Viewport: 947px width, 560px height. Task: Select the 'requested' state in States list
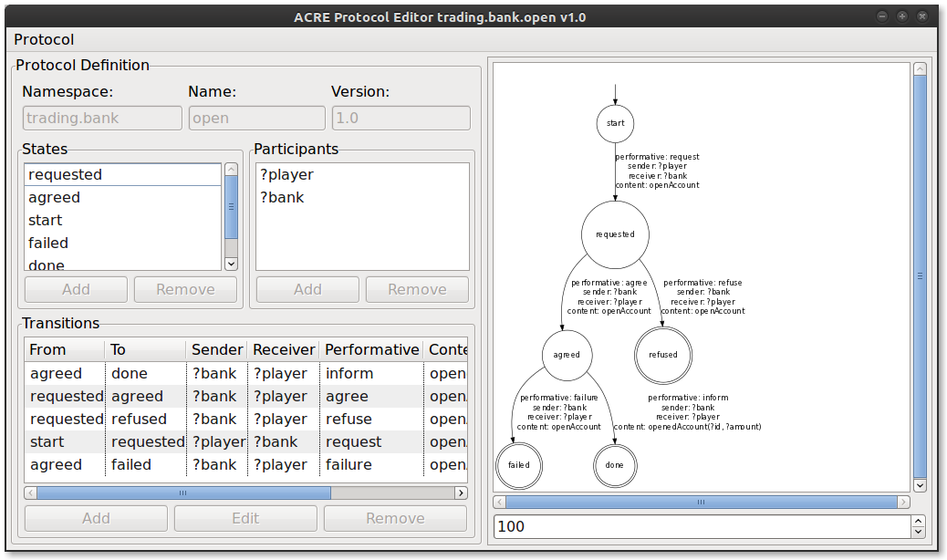(123, 174)
